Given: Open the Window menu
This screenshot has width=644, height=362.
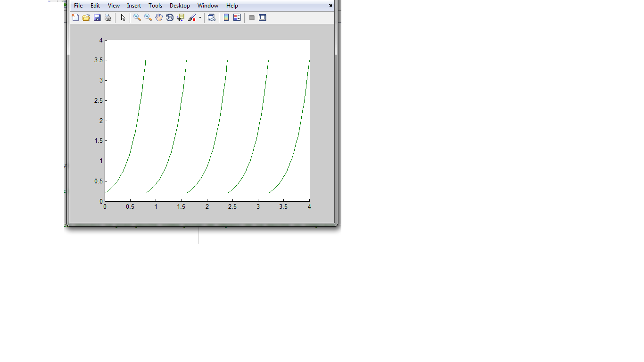Looking at the screenshot, I should point(208,6).
